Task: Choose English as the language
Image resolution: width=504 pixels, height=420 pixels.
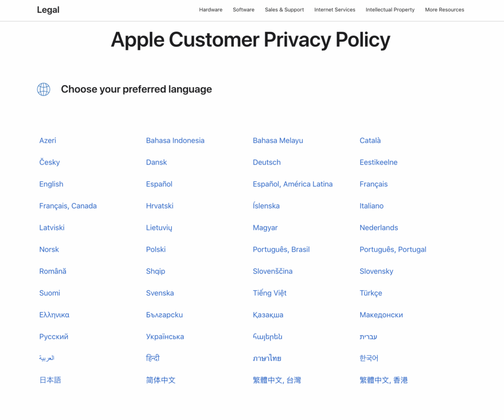Action: [x=51, y=184]
